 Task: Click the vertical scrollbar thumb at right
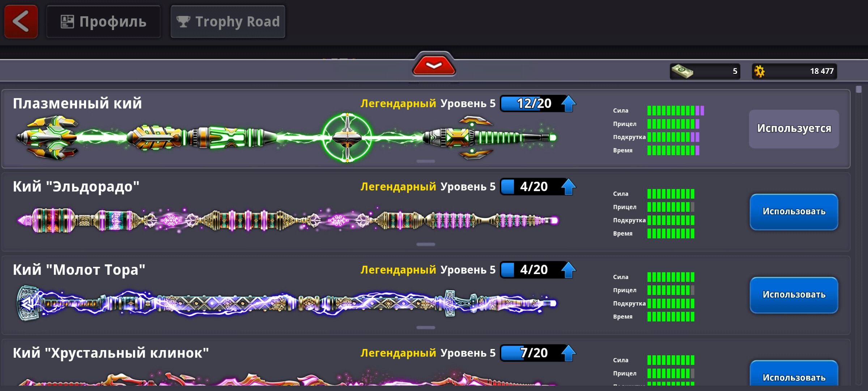[859, 89]
